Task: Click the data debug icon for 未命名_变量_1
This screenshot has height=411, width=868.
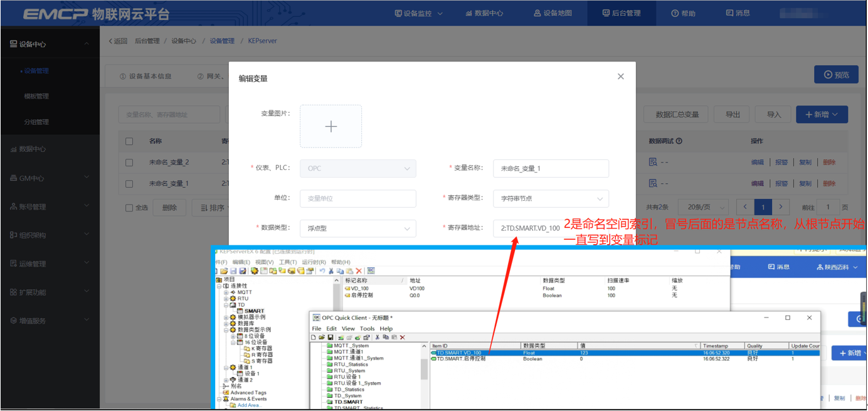Action: [653, 183]
